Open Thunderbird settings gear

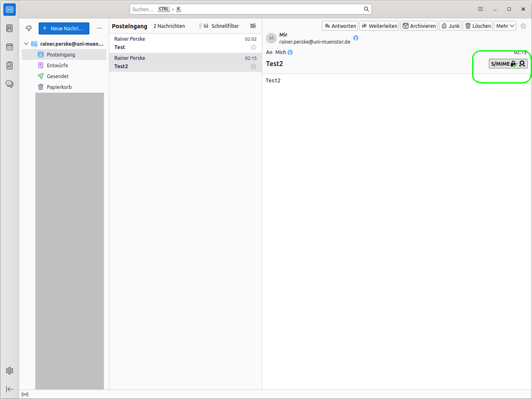[x=10, y=371]
